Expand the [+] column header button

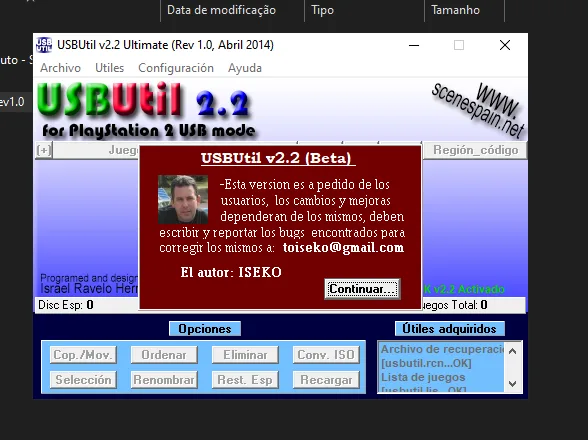tap(44, 150)
